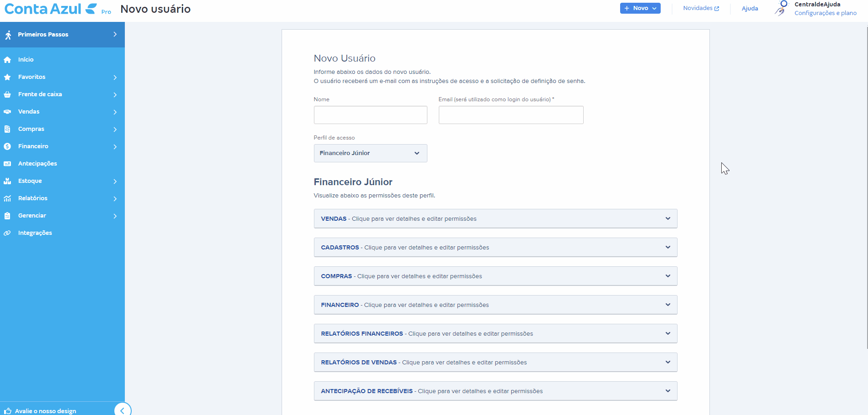Expand the COMPRAS permissions section

click(495, 276)
